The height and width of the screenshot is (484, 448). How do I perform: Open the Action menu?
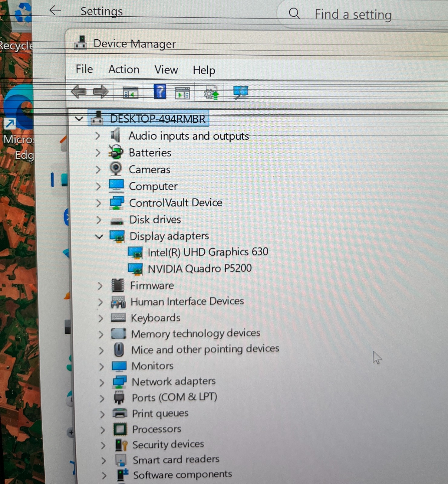tap(124, 70)
